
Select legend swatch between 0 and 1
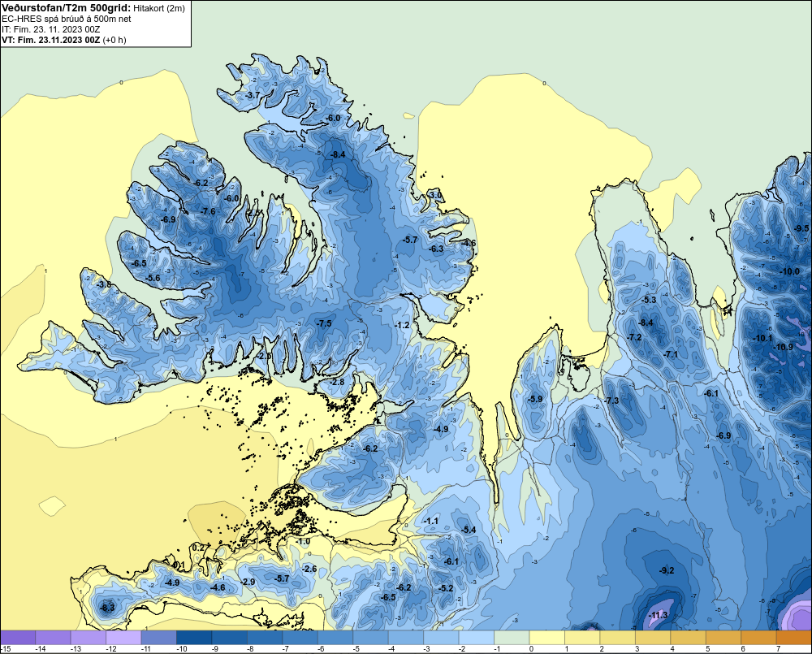[x=546, y=638]
